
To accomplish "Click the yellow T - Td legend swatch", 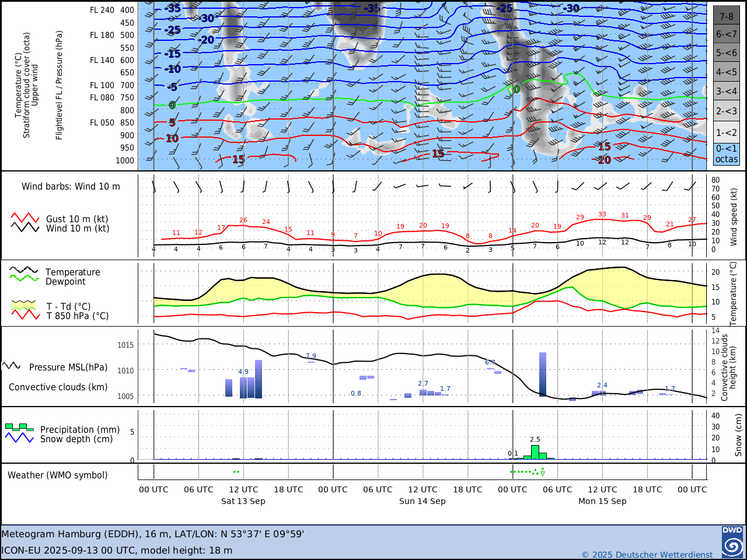I will click(24, 305).
